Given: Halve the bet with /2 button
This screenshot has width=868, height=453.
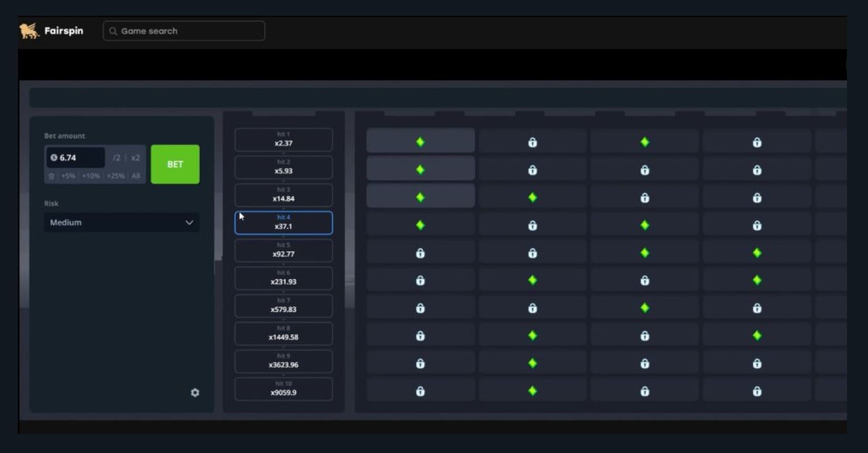Looking at the screenshot, I should pos(117,158).
